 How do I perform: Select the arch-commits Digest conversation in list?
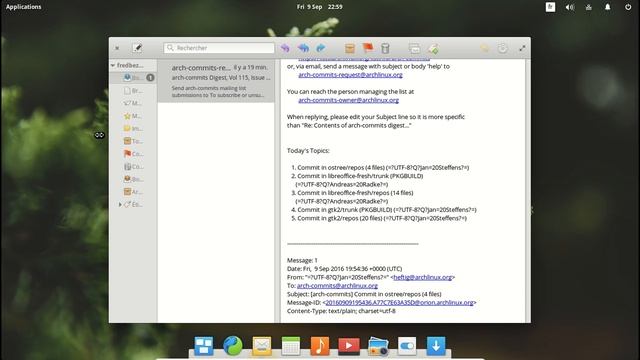coord(216,81)
